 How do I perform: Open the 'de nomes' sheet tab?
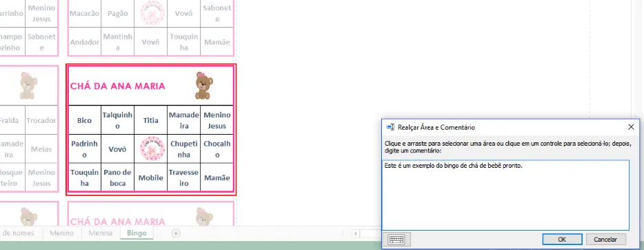[18, 233]
